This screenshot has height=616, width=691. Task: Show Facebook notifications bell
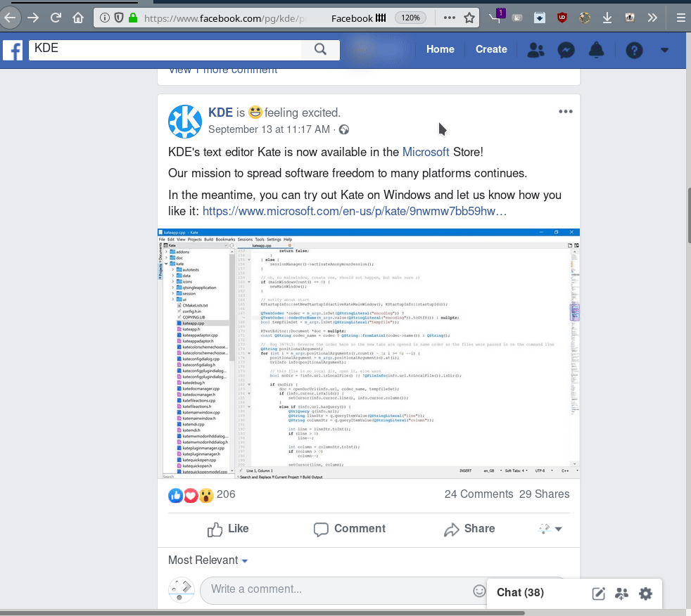(x=596, y=50)
